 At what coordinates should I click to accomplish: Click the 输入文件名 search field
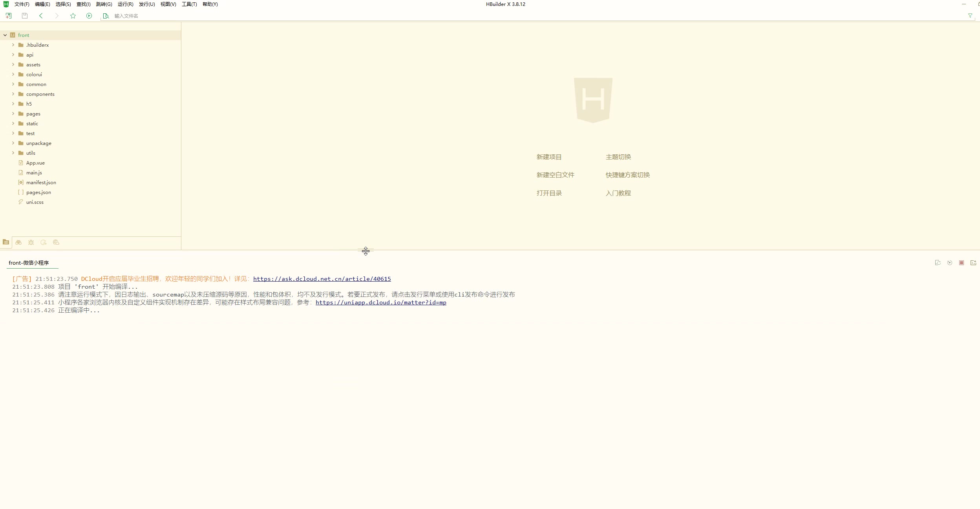tap(538, 16)
